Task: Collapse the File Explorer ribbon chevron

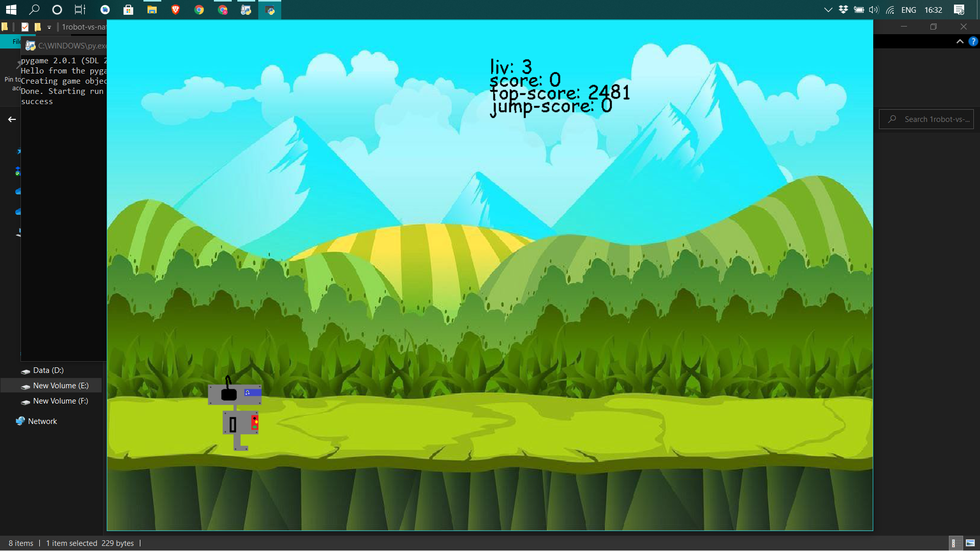Action: point(960,41)
